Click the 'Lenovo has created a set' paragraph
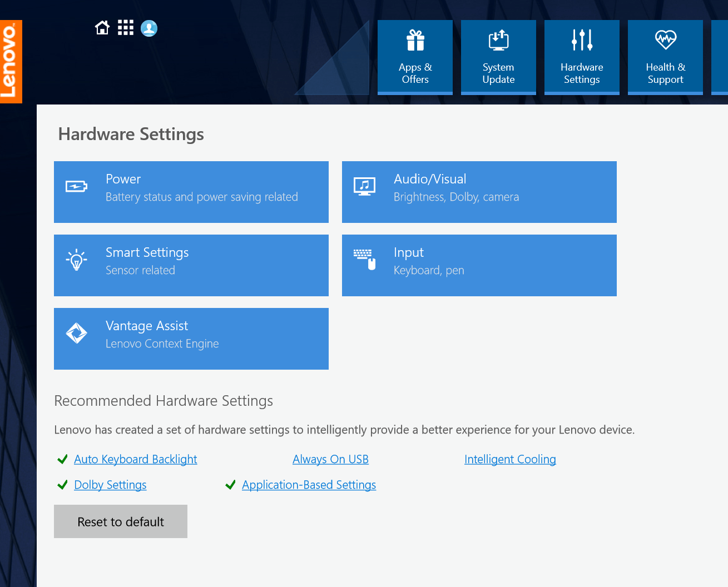The width and height of the screenshot is (728, 587). pyautogui.click(x=344, y=430)
